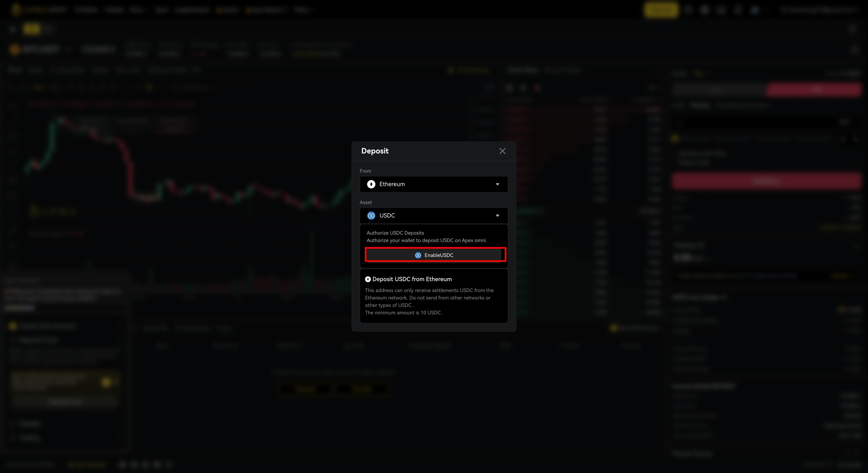Click Deposit USDC from Ethereum heading

[412, 279]
